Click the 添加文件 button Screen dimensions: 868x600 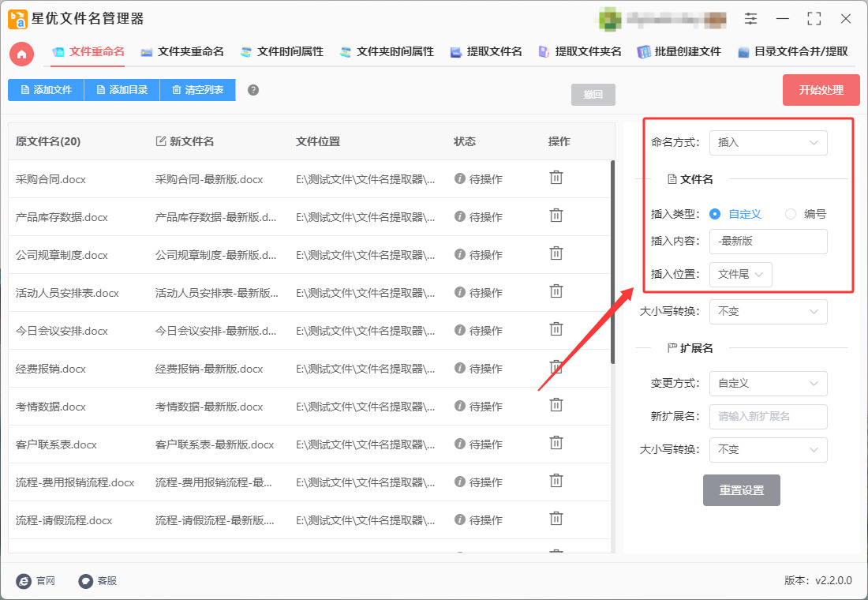(x=46, y=90)
